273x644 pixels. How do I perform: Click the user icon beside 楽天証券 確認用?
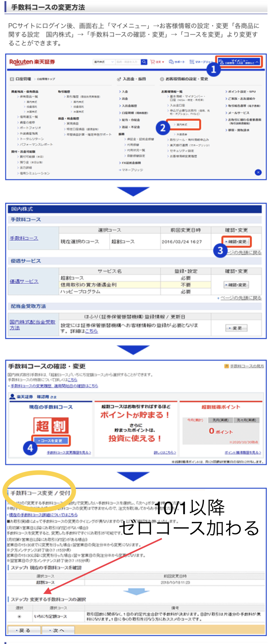click(x=12, y=396)
